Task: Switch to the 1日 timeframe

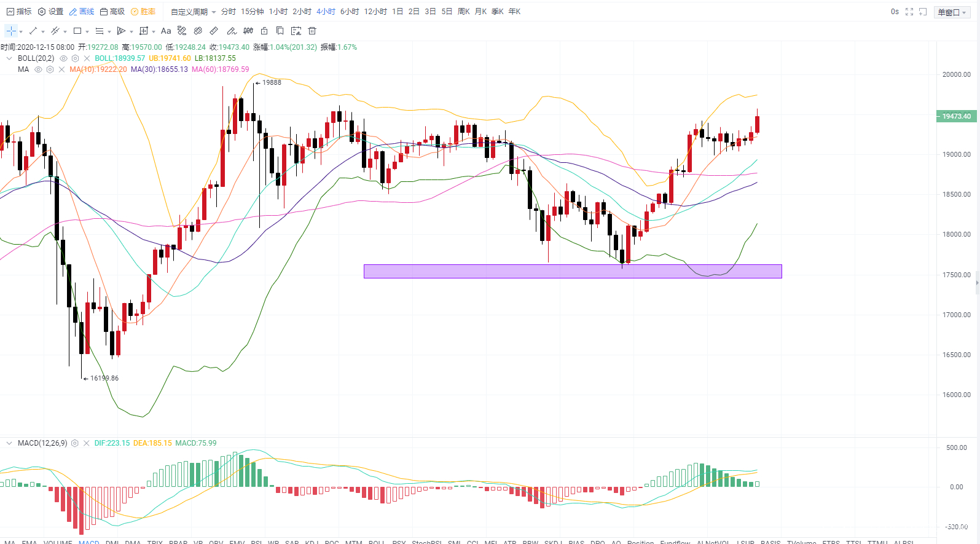Action: click(x=398, y=12)
